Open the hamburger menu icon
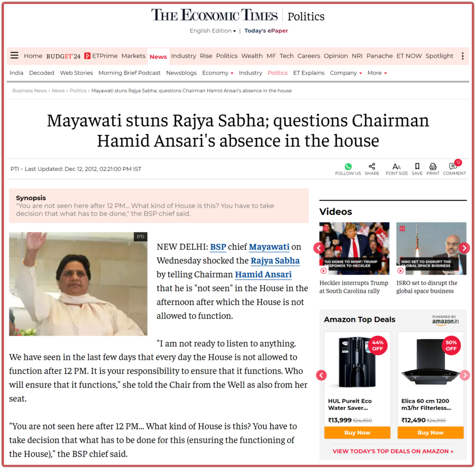The width and height of the screenshot is (476, 469). (x=14, y=55)
